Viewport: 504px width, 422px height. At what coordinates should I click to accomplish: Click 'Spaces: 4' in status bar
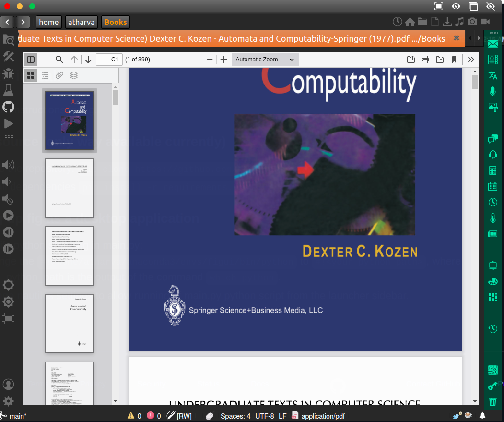click(235, 416)
